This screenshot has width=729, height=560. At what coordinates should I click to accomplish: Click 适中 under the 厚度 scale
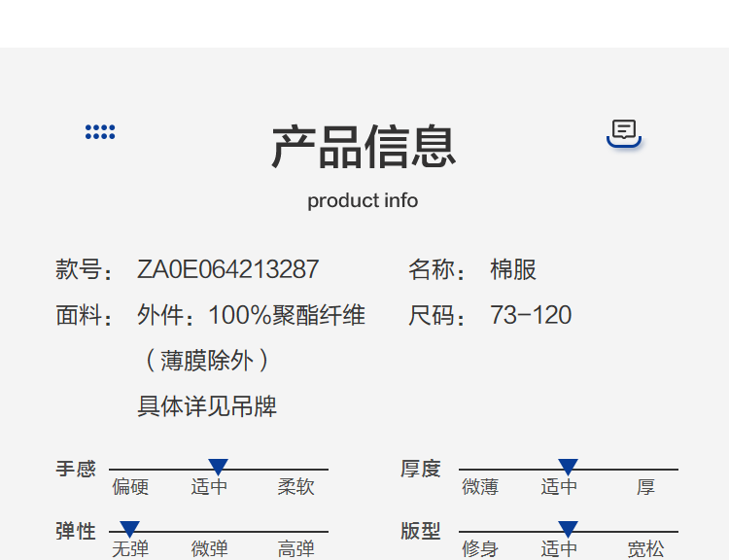coord(559,487)
